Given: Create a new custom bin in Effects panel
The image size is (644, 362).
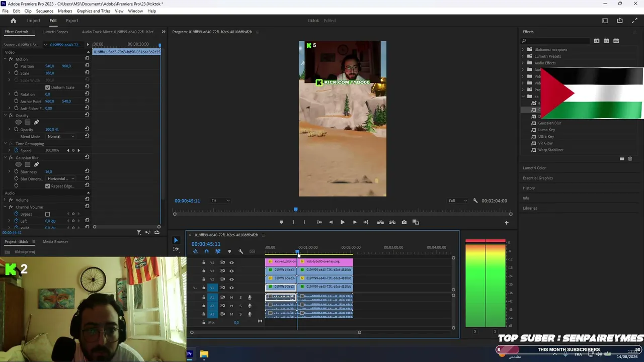Looking at the screenshot, I should point(622,159).
